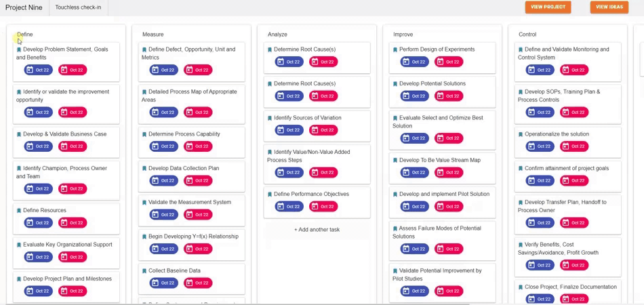Click the Control column header
Screen dimensions: 644x305
[x=527, y=35]
